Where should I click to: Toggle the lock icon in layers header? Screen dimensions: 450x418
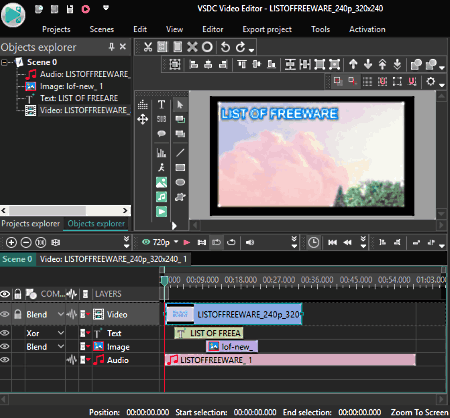(18, 294)
